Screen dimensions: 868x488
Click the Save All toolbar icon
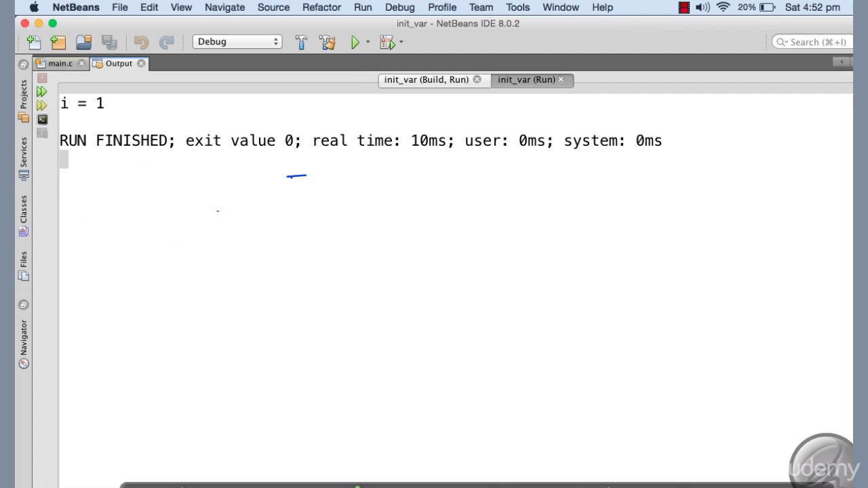pos(109,42)
